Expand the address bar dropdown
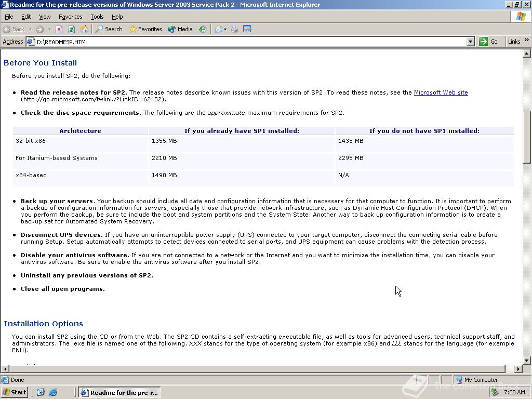The width and height of the screenshot is (532, 399). (x=470, y=42)
